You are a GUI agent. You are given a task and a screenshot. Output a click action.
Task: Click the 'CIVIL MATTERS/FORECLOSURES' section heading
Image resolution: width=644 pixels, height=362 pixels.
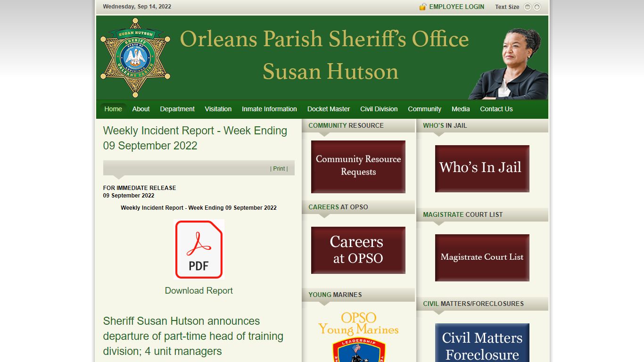(x=473, y=304)
